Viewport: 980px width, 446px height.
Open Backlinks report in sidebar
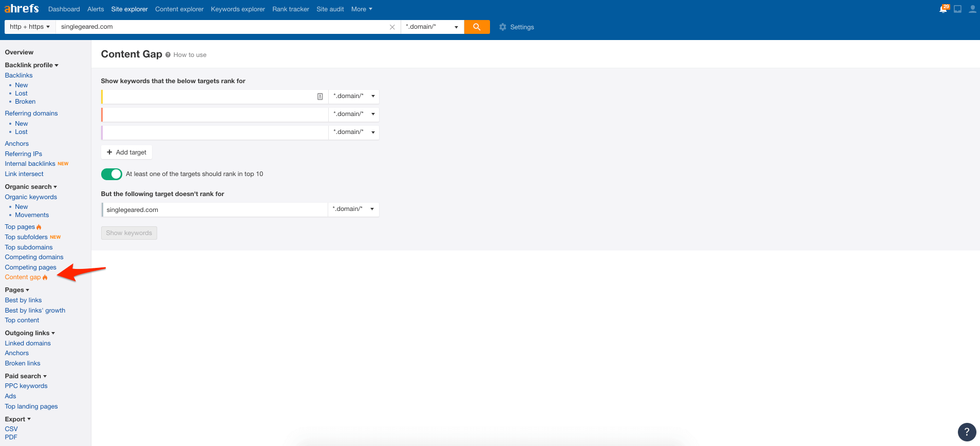pos(18,75)
